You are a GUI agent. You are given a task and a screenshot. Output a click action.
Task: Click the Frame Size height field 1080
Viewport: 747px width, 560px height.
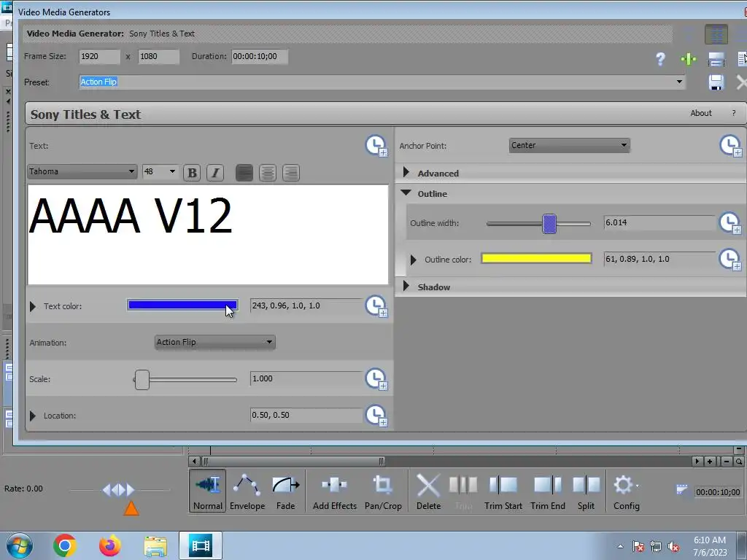(158, 57)
